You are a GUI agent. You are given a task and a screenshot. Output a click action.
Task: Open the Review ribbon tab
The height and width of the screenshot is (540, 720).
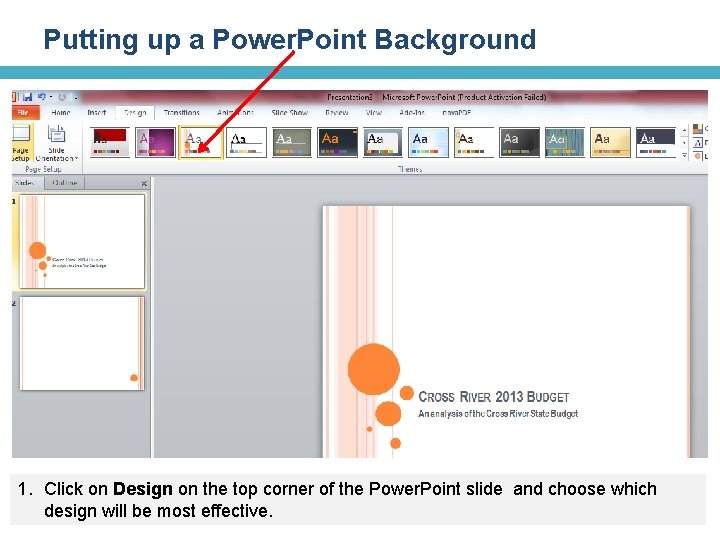coord(337,112)
